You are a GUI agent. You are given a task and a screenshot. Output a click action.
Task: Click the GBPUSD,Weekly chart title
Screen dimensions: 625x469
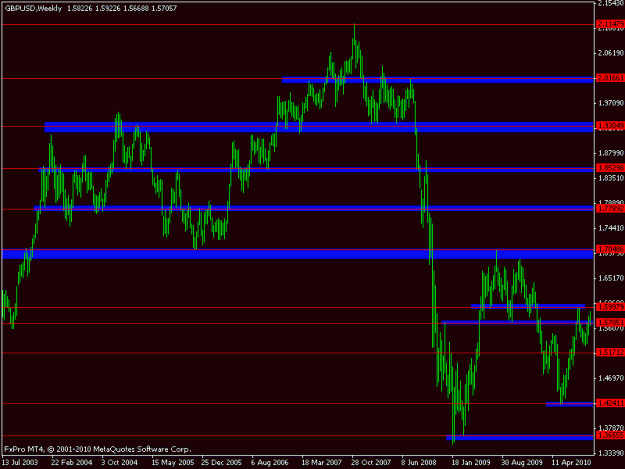point(33,8)
